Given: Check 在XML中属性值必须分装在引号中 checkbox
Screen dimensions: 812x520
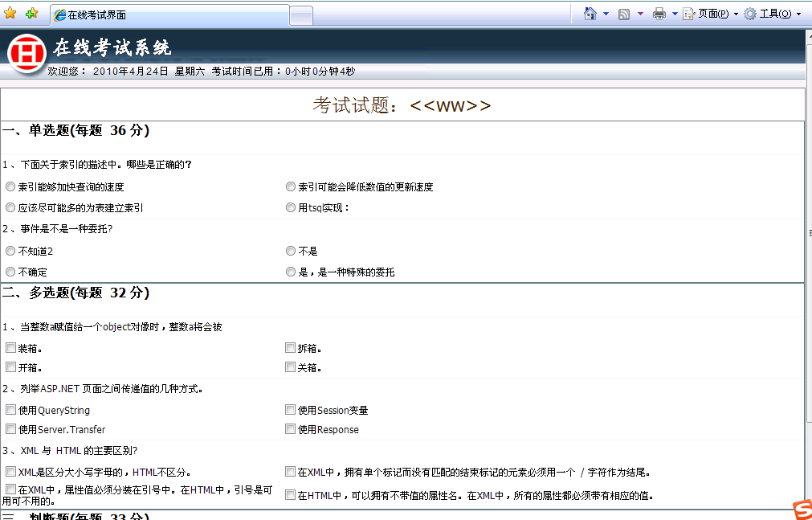Looking at the screenshot, I should (x=11, y=489).
